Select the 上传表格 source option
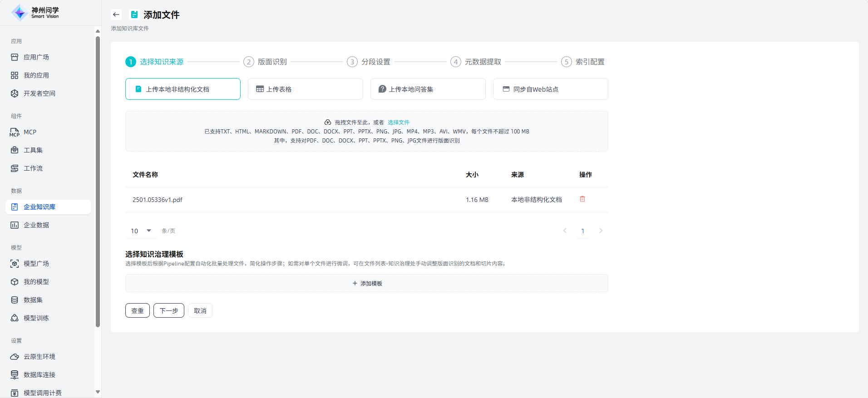The width and height of the screenshot is (868, 398). coord(305,89)
